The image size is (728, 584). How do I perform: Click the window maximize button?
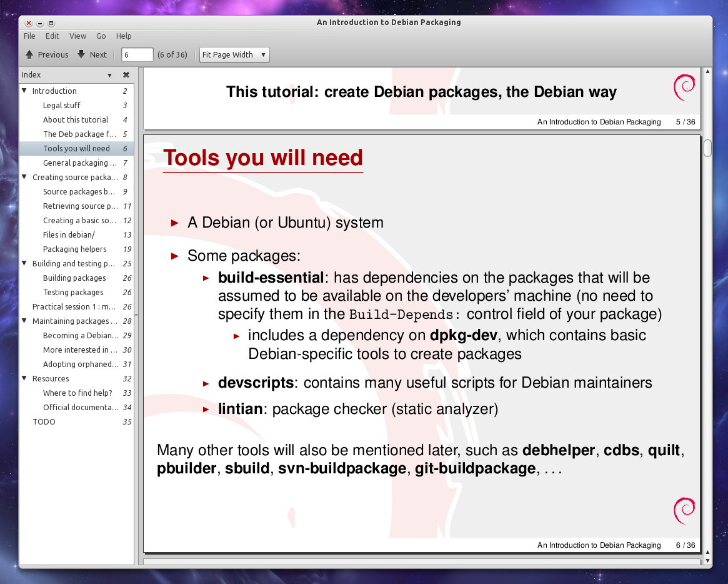[51, 23]
